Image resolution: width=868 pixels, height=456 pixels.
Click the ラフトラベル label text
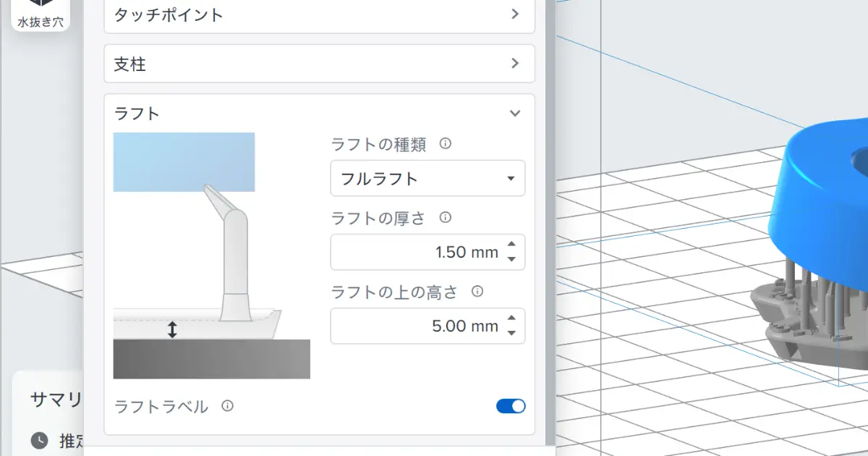tap(161, 407)
